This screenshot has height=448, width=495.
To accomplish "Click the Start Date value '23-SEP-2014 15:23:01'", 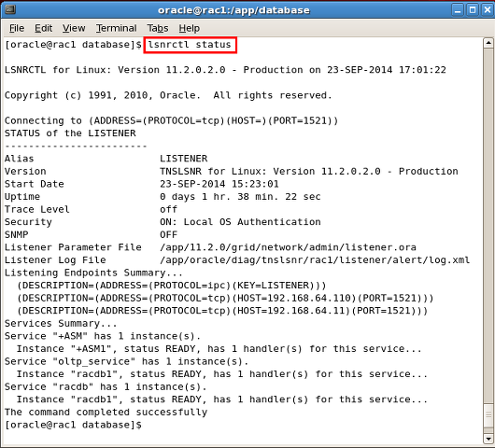I will tap(219, 184).
